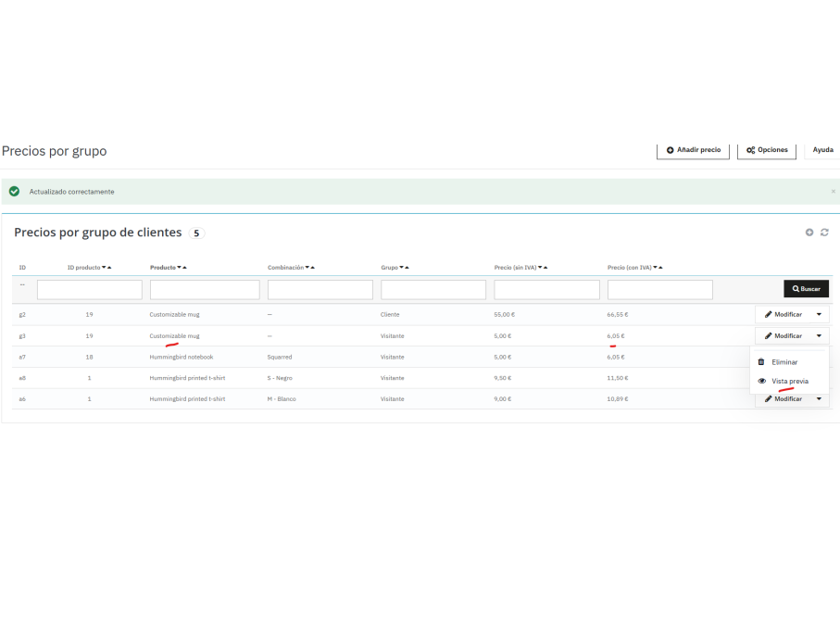Focus the Precio (sin IVA) filter field

[x=547, y=289]
